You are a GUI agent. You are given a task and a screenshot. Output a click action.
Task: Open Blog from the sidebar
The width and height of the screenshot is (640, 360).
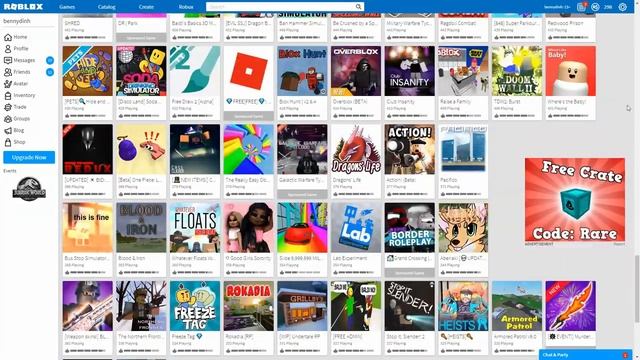tap(14, 131)
